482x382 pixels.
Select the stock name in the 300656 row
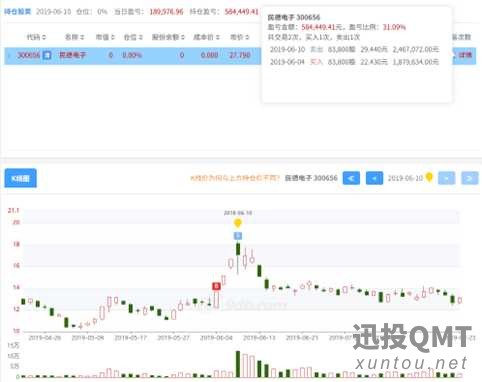(x=72, y=55)
